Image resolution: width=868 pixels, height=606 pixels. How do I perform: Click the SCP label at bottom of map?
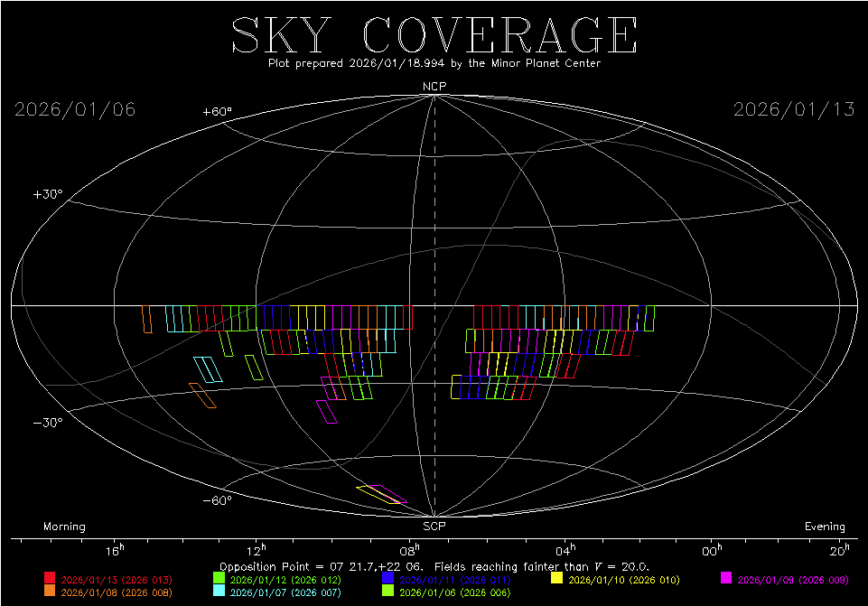click(x=434, y=526)
